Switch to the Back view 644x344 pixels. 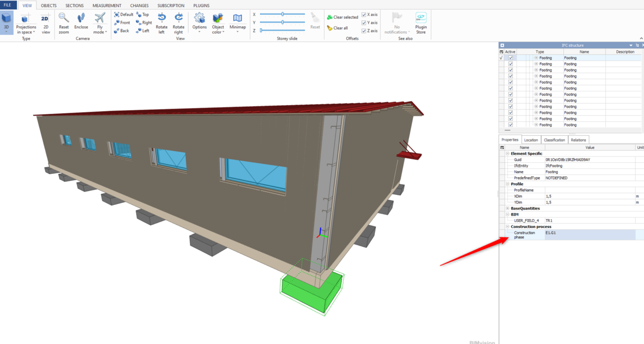[x=121, y=31]
